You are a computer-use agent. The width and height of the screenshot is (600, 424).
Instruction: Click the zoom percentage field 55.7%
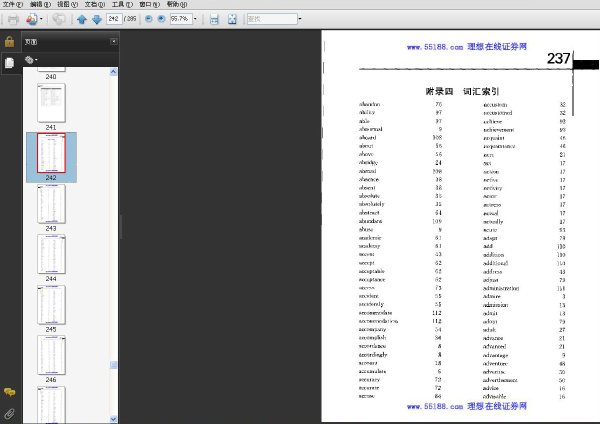tap(180, 19)
